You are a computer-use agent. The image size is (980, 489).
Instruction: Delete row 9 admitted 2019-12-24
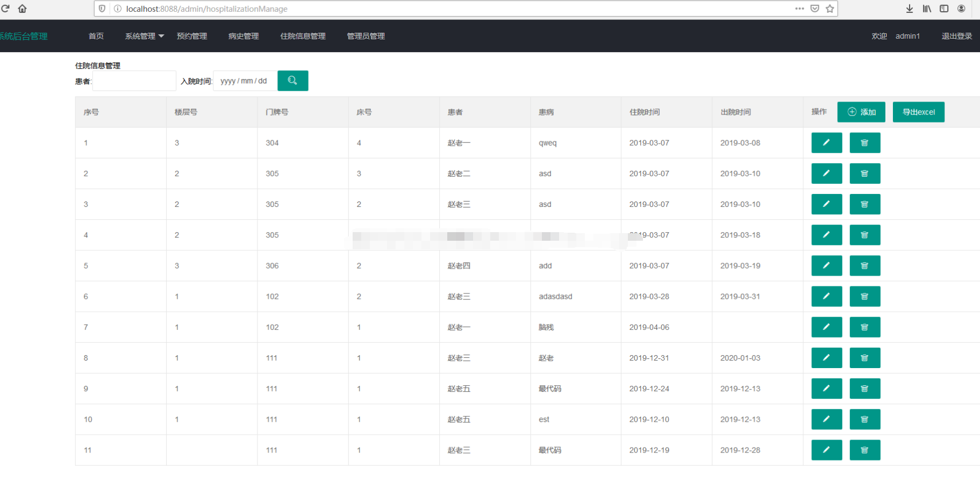864,389
